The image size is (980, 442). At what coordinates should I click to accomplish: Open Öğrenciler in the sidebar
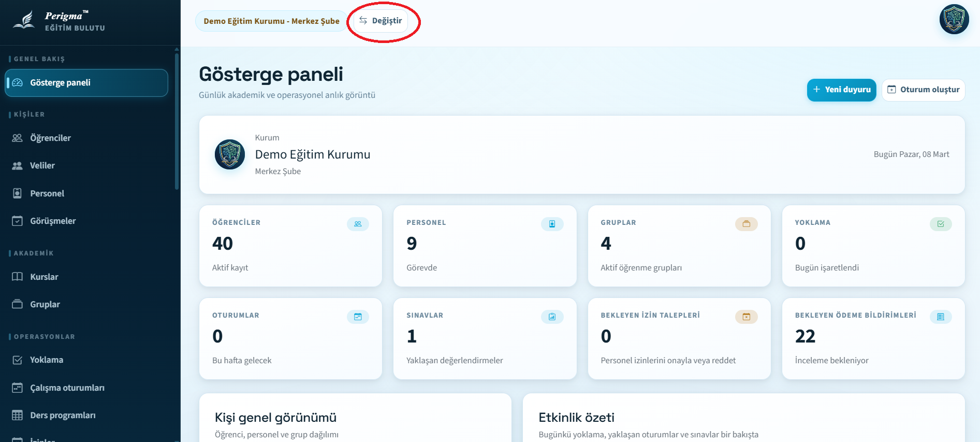tap(50, 138)
